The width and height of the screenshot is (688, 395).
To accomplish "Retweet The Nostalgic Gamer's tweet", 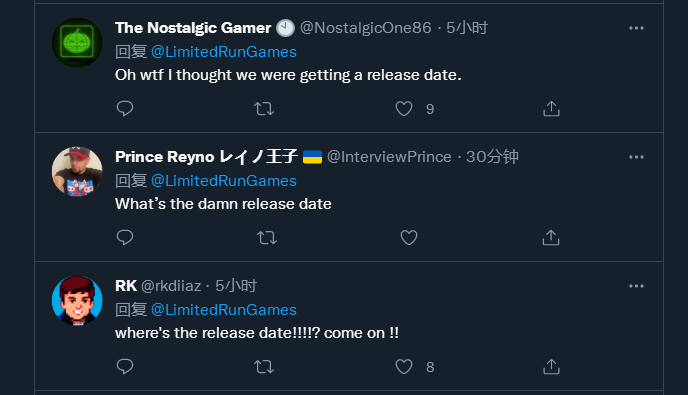I will [x=264, y=108].
